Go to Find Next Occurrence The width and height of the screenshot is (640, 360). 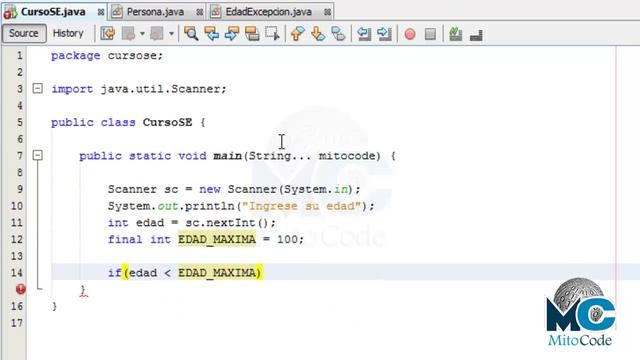tap(232, 33)
